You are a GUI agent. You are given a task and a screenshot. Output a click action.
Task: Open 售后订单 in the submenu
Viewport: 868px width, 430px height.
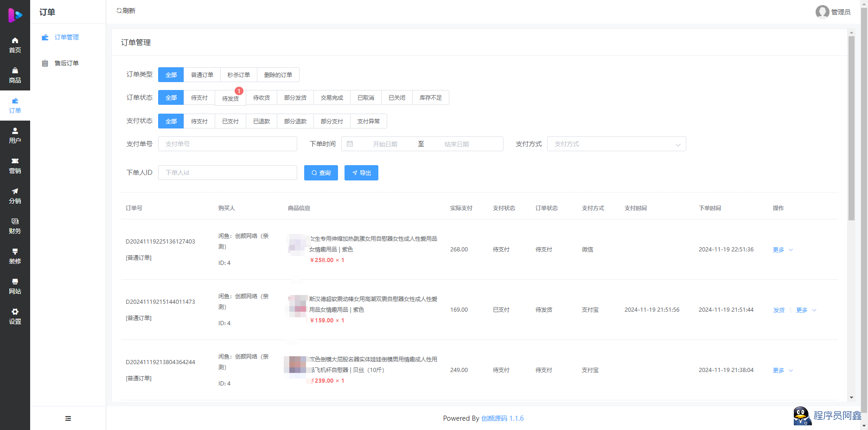[x=66, y=63]
